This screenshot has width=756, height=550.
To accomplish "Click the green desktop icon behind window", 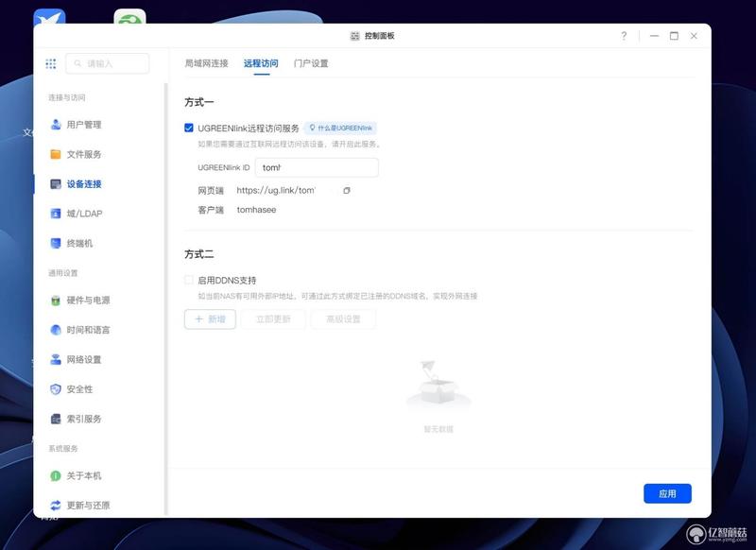I will point(129,17).
